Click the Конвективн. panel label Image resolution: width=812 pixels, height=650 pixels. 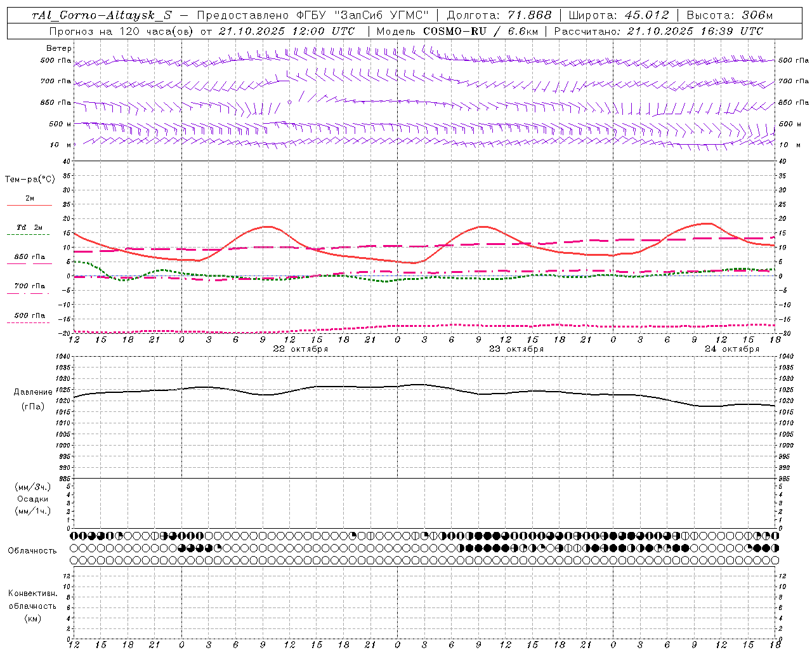point(33,594)
